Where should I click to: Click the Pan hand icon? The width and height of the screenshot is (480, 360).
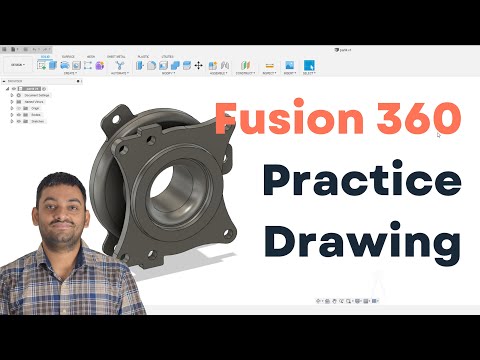coord(334,301)
